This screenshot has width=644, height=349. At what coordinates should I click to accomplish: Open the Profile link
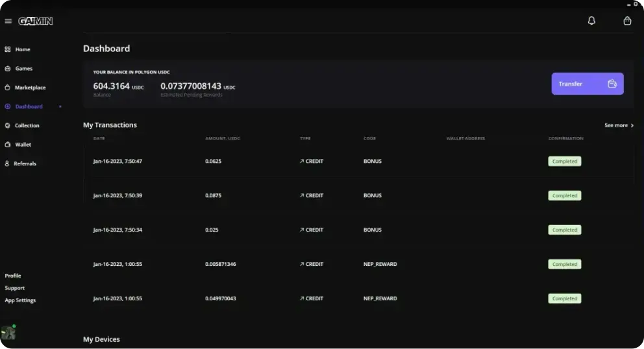tap(13, 276)
